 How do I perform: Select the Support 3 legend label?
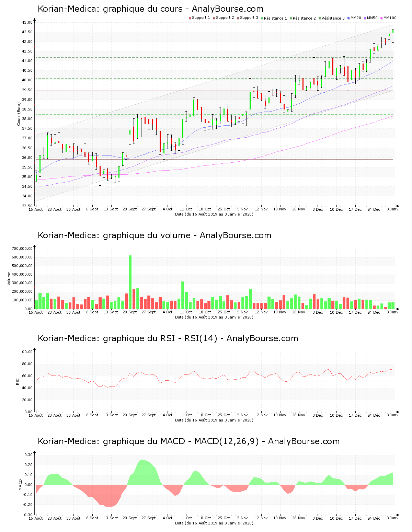click(x=249, y=18)
